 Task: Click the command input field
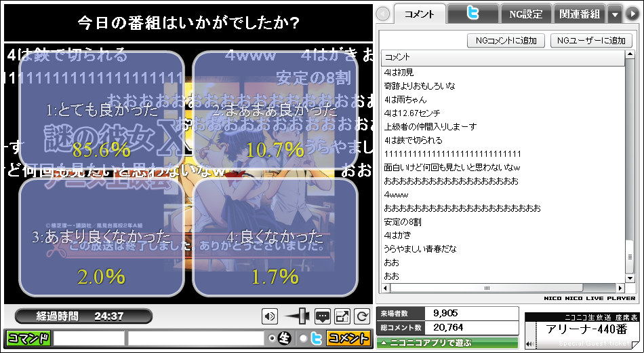(x=89, y=338)
